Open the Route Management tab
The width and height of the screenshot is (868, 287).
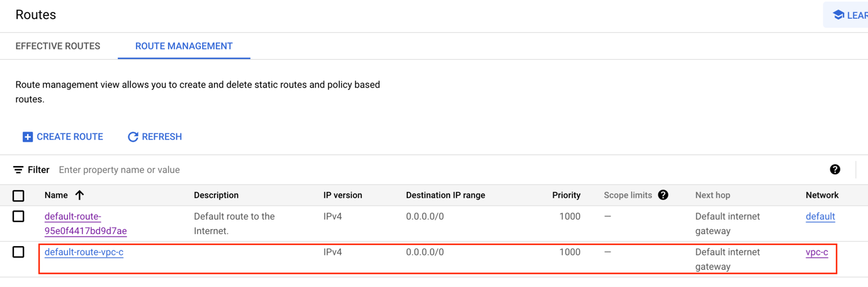tap(184, 46)
